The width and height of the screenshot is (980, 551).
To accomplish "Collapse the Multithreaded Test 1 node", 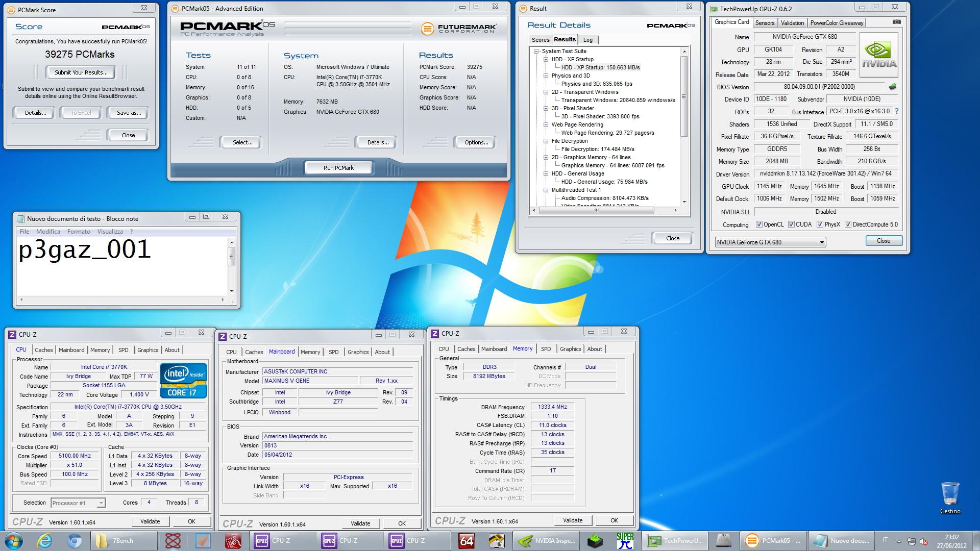I will (546, 190).
